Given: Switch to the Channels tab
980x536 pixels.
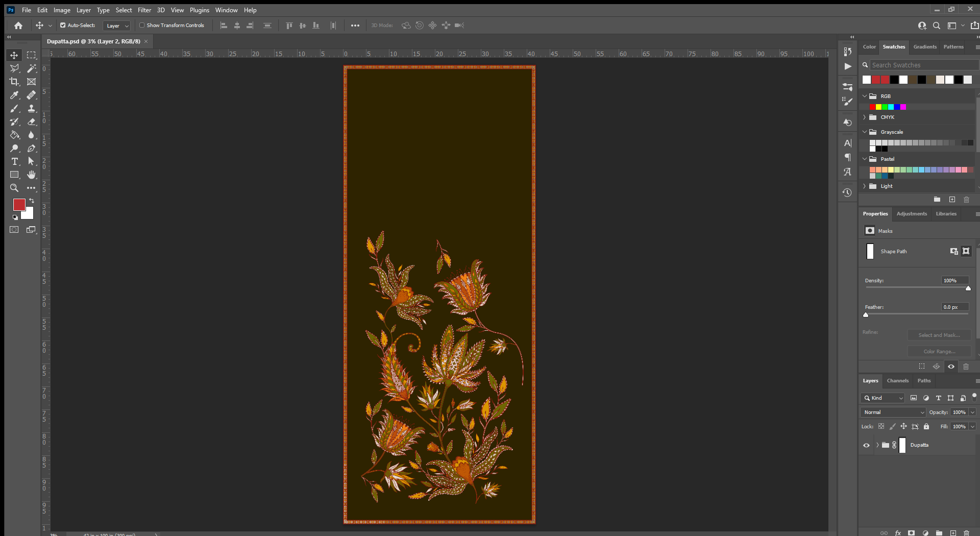Looking at the screenshot, I should [897, 381].
